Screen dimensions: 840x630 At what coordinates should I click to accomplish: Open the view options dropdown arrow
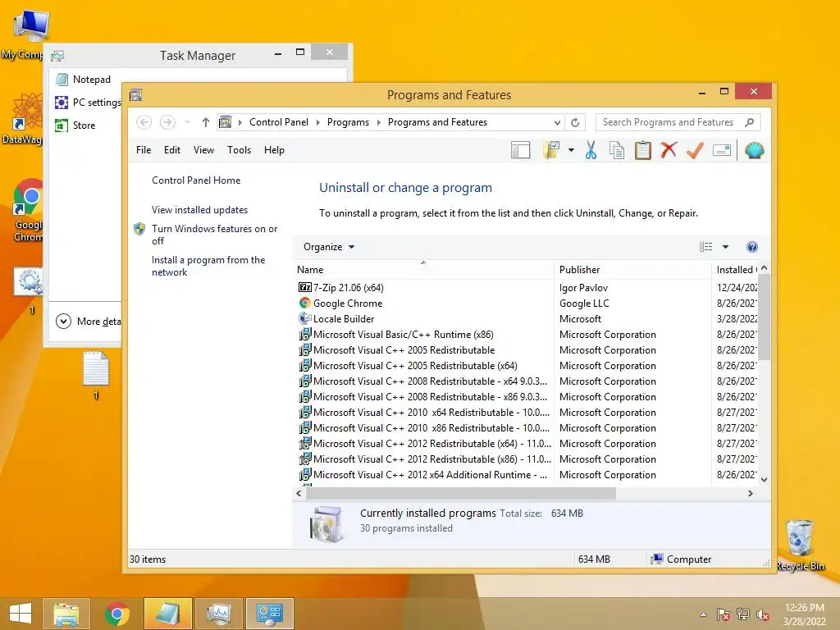[725, 247]
